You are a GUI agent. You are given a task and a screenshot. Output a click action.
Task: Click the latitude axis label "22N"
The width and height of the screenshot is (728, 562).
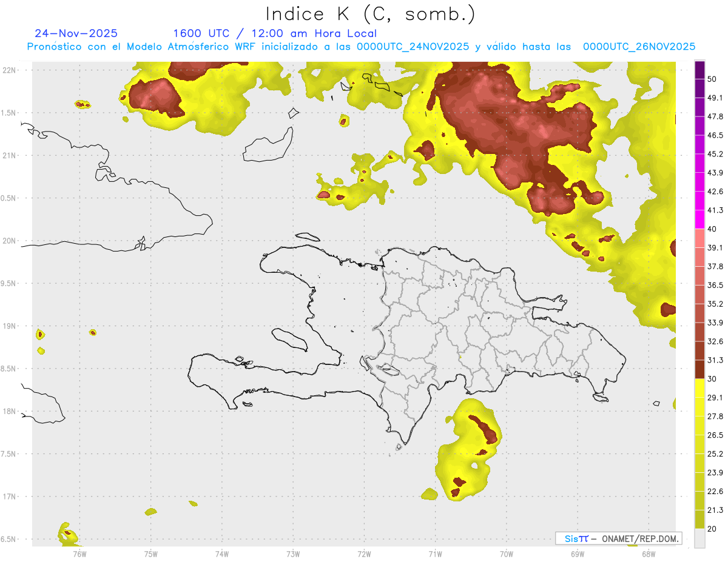pyautogui.click(x=9, y=70)
